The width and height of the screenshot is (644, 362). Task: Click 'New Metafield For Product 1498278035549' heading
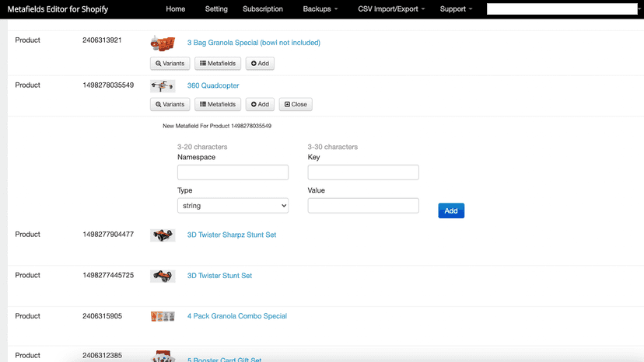[217, 126]
